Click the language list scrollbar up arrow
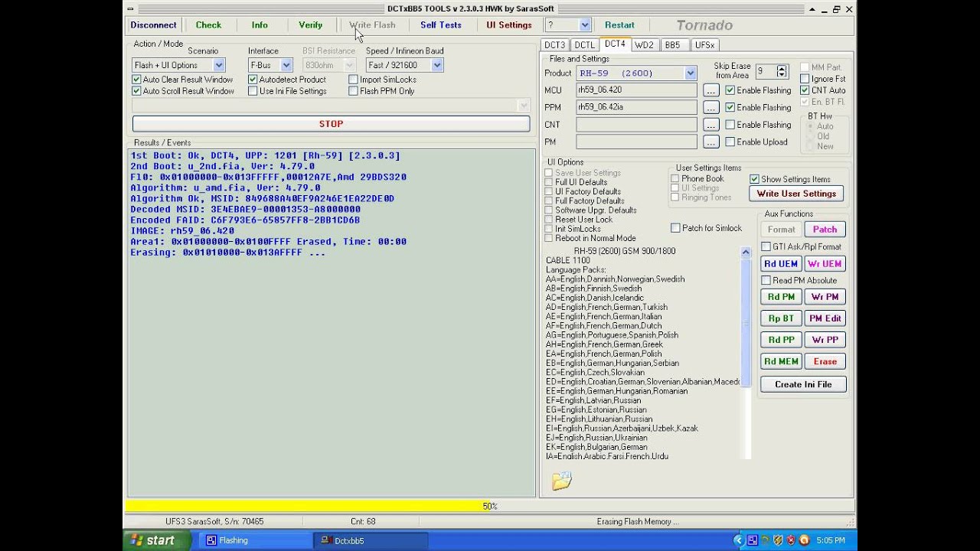980x551 pixels. click(746, 253)
